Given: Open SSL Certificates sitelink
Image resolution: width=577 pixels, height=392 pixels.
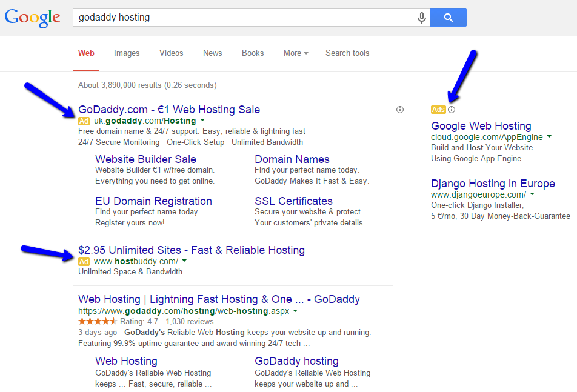Looking at the screenshot, I should pos(293,201).
